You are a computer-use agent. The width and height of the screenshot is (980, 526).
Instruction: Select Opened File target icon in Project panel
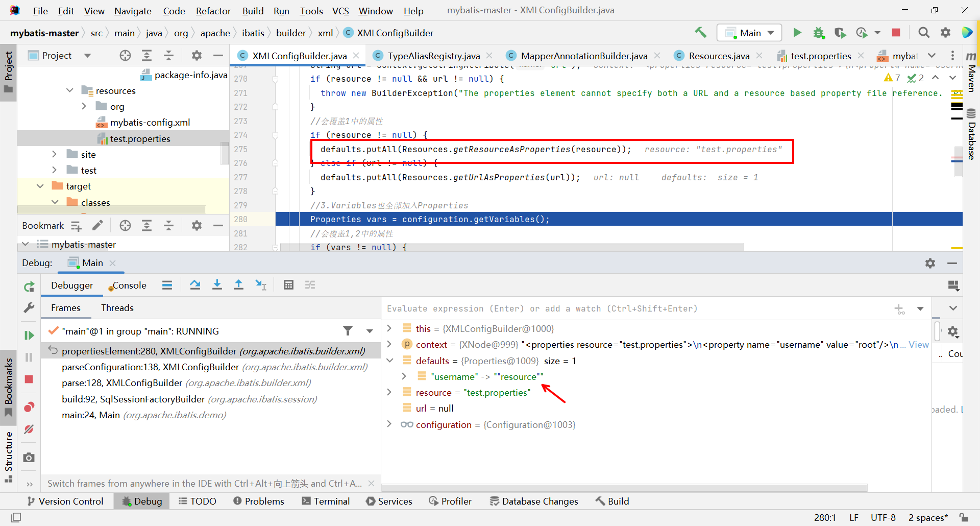point(125,55)
